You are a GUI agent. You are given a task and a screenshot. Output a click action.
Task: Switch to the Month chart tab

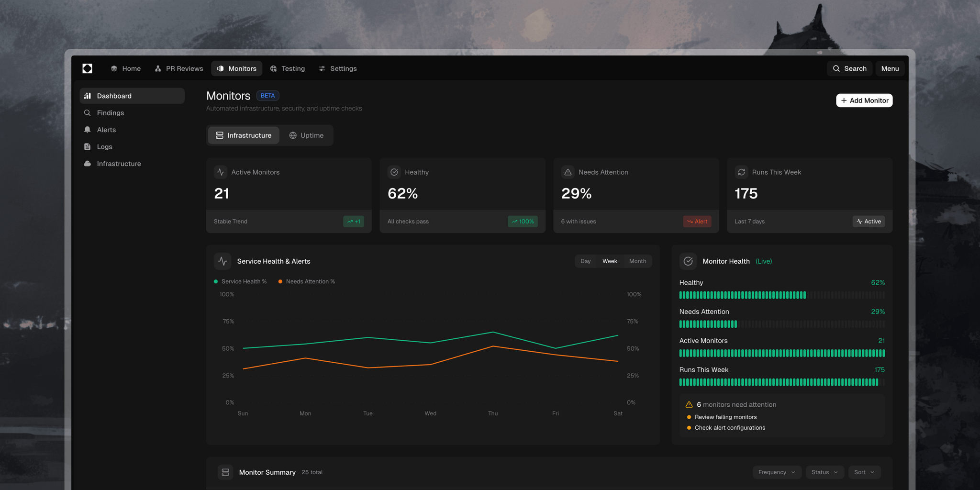637,261
